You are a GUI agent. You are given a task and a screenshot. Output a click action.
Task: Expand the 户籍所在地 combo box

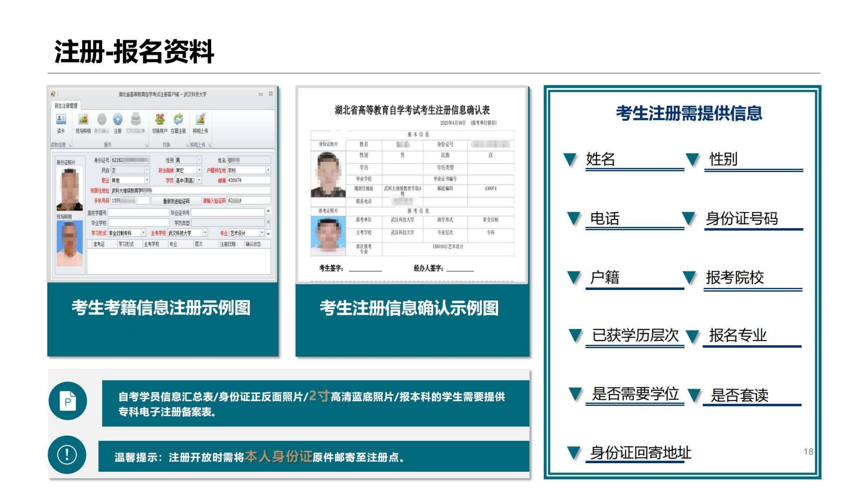pyautogui.click(x=268, y=170)
